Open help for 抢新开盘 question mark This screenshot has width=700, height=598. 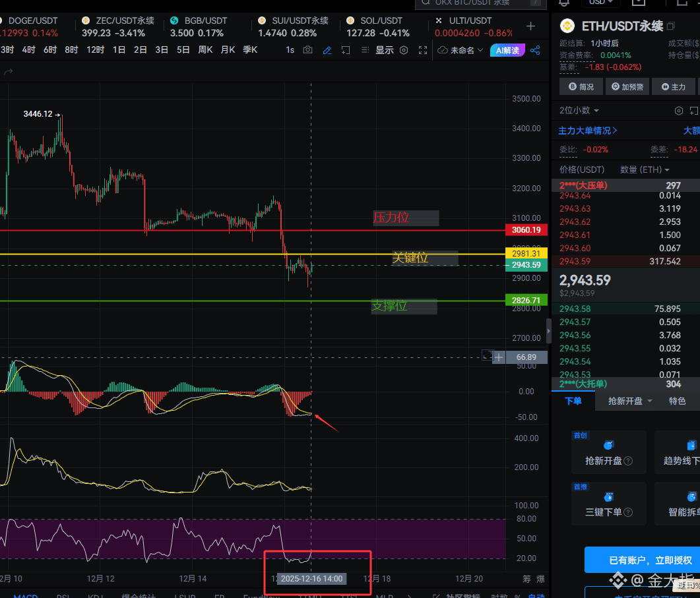[x=628, y=461]
